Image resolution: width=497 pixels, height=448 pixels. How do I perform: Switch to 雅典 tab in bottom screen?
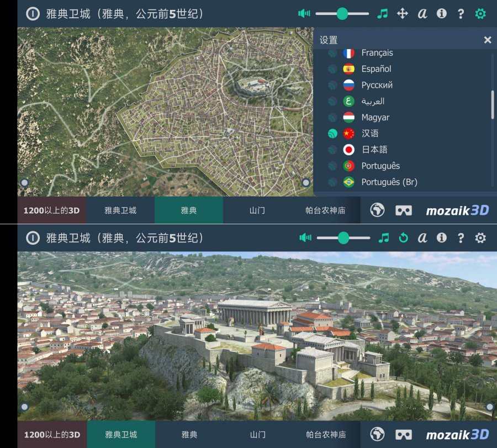coord(189,435)
